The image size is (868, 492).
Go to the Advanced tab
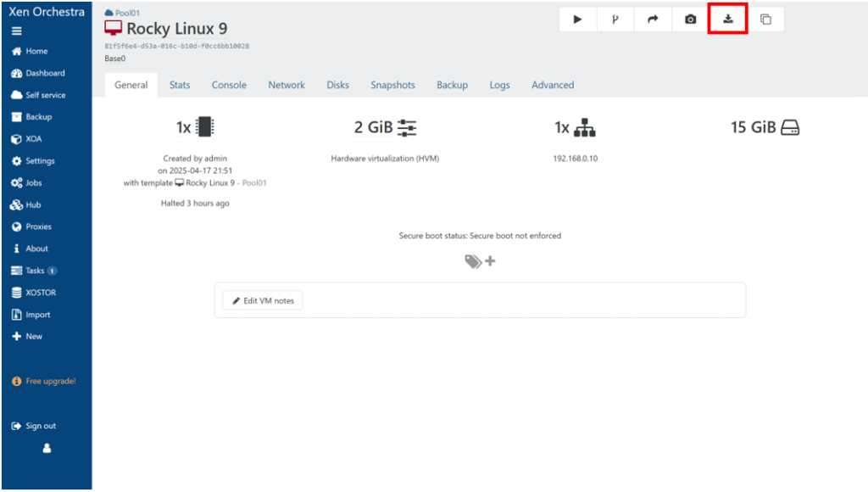[x=553, y=85]
